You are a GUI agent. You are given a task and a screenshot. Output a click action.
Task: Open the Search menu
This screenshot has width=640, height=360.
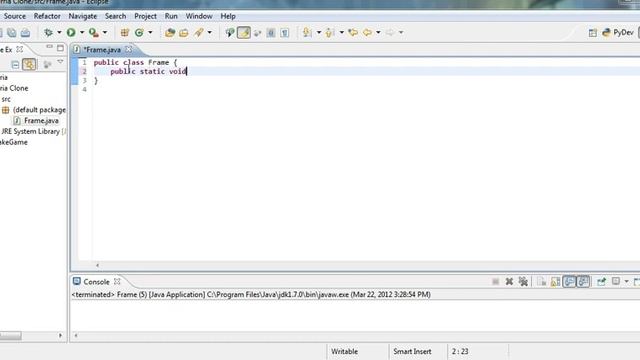[x=116, y=16]
